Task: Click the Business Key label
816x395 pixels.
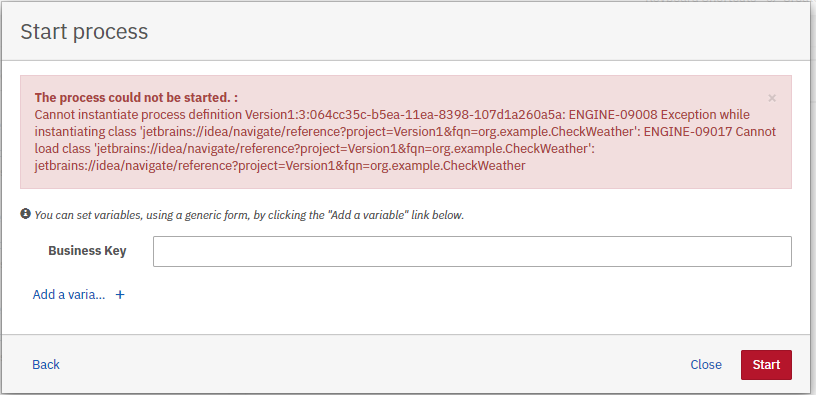Action: pyautogui.click(x=87, y=251)
